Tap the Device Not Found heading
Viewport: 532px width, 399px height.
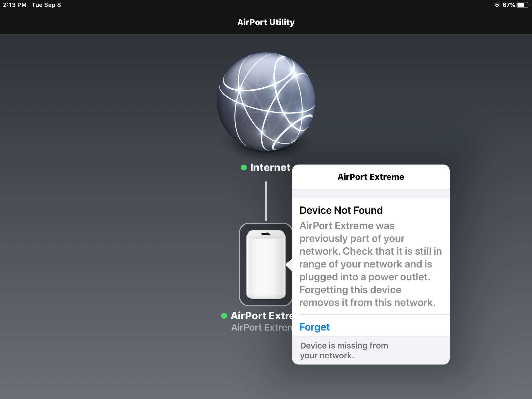(x=341, y=210)
